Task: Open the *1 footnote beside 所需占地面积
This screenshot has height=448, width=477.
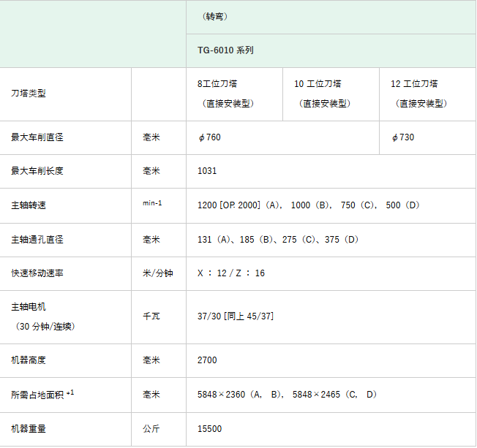Action: pyautogui.click(x=70, y=392)
